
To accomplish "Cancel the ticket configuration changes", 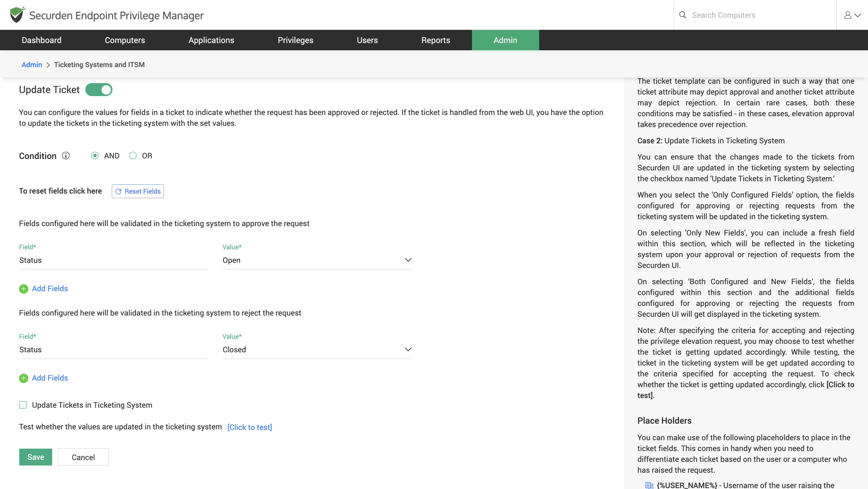I will point(83,457).
